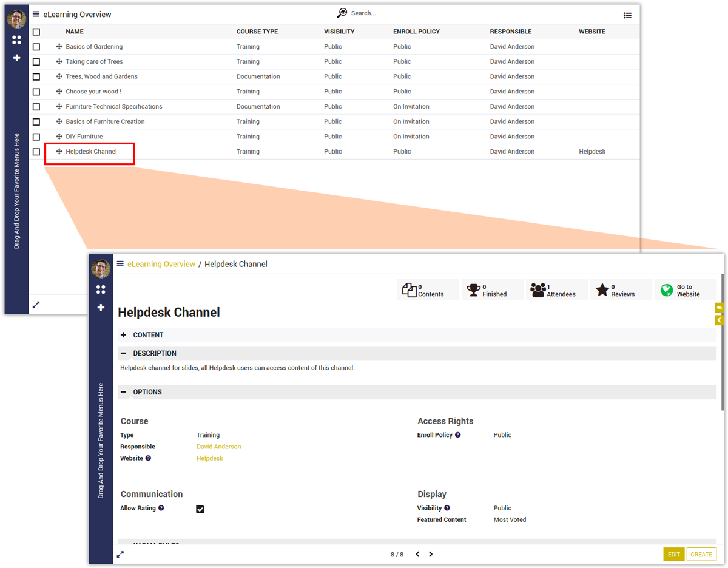Click the drag handle for Basics of Gardening

coord(59,47)
